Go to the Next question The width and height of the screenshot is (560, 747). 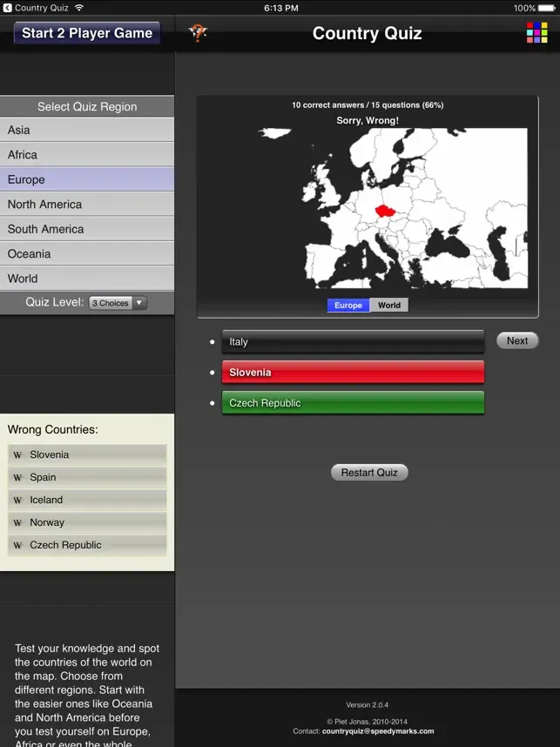[x=517, y=340]
